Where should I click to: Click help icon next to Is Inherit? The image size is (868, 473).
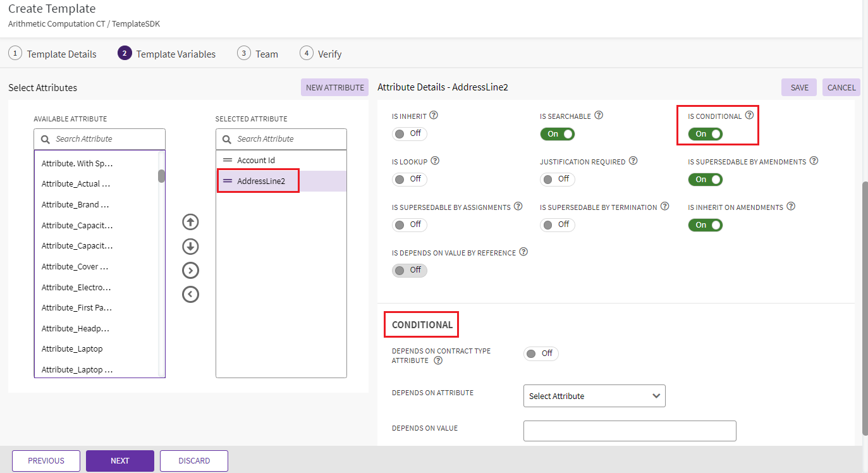point(434,116)
